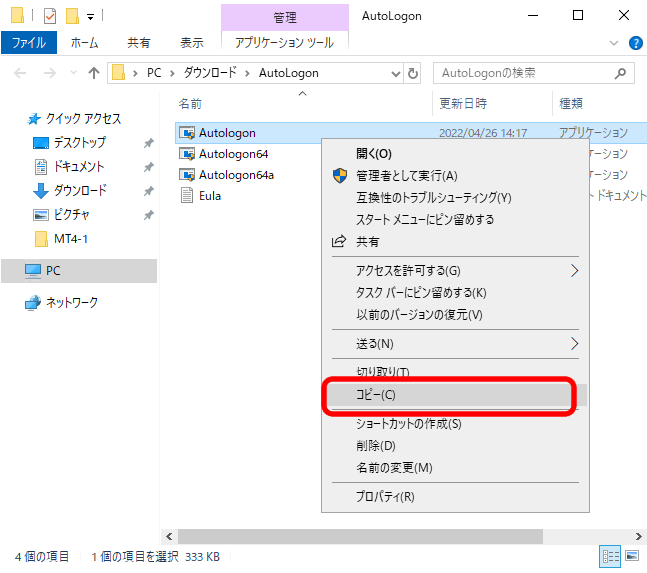Open プロパティ(R) from the context menu
This screenshot has width=647, height=573.
pos(455,497)
